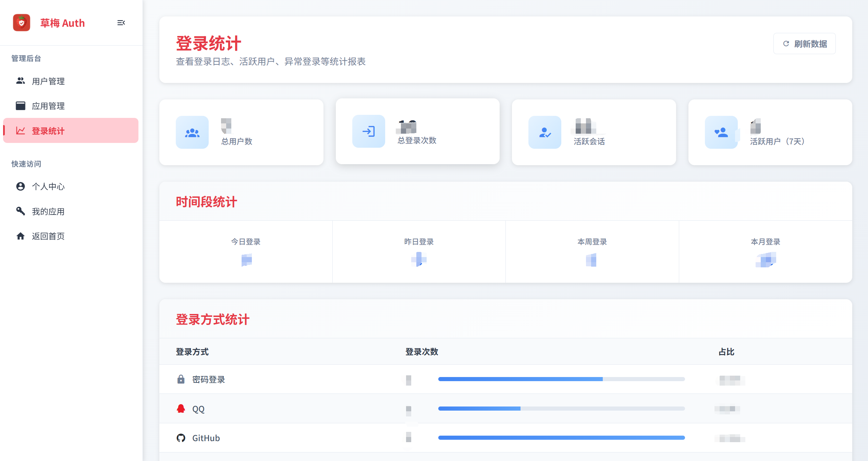Open 用户管理 in the sidebar
The width and height of the screenshot is (868, 461).
[71, 81]
